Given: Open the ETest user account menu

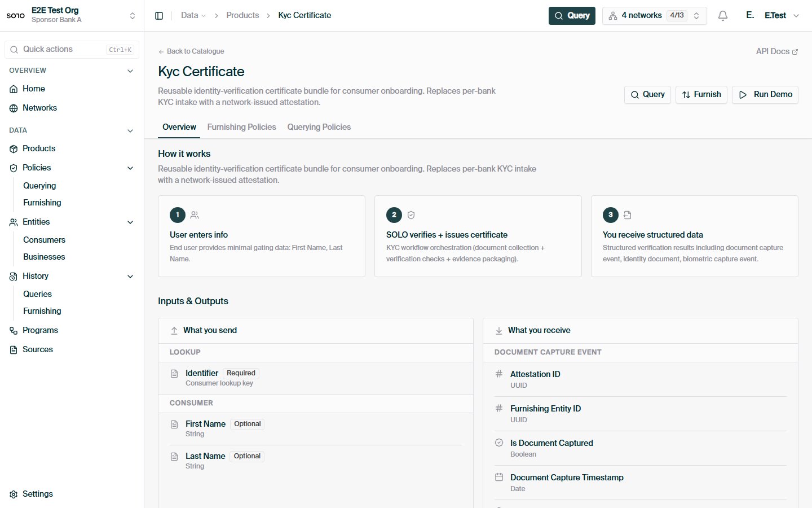Looking at the screenshot, I should [x=773, y=16].
